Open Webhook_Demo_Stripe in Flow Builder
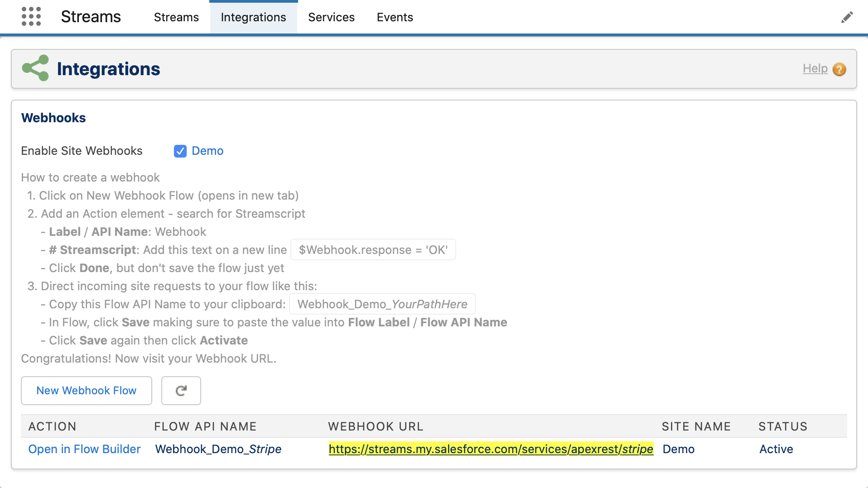868x488 pixels. coord(84,449)
